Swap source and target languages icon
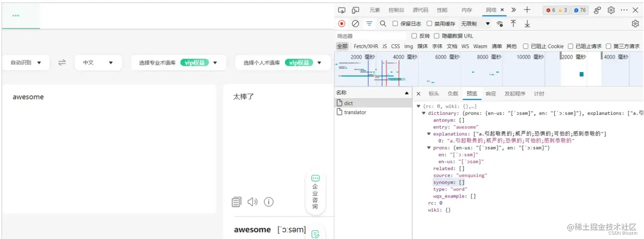Image resolution: width=644 pixels, height=239 pixels. pyautogui.click(x=62, y=62)
